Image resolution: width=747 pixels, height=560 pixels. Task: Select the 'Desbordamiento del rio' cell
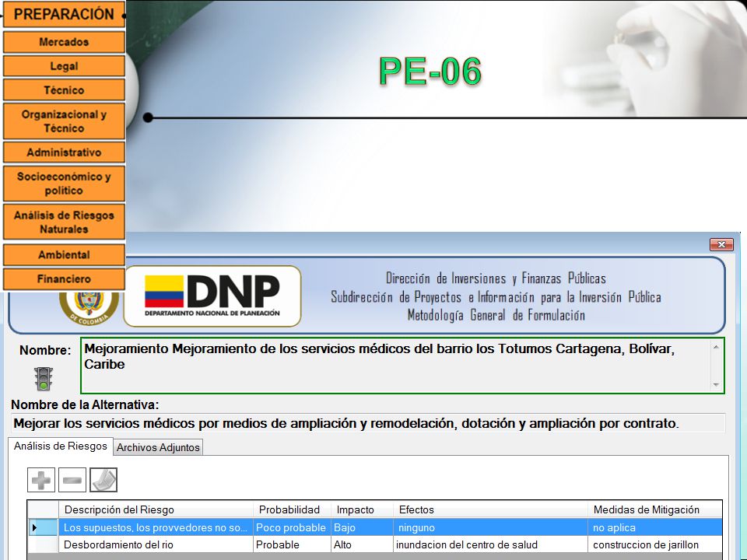click(x=156, y=544)
